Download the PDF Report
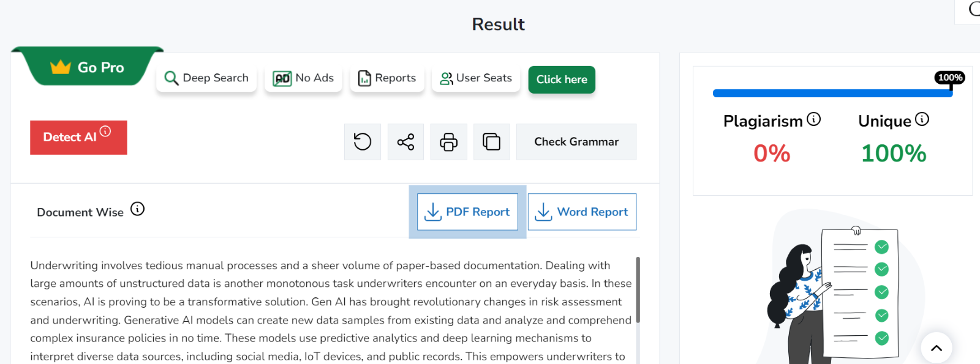The width and height of the screenshot is (980, 364). click(468, 212)
